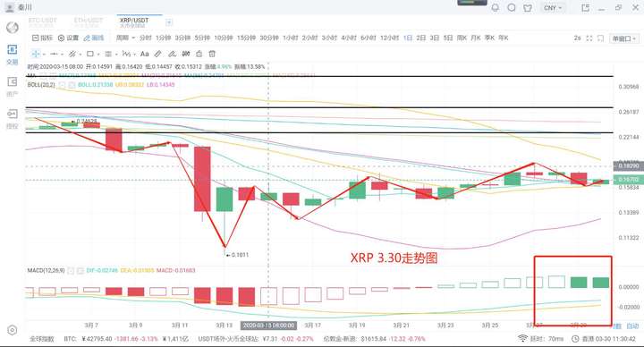Open the CNY currency dropdown
The width and height of the screenshot is (644, 347).
[553, 8]
